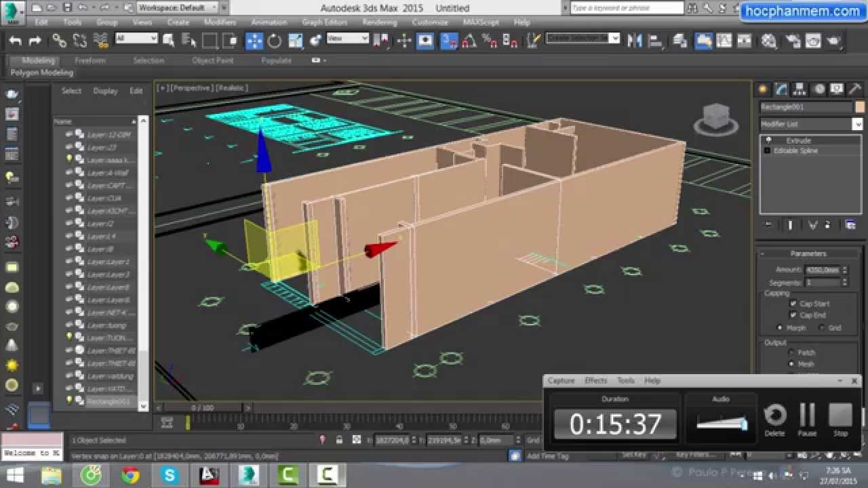Check the Cap End checkbox
868x488 pixels.
click(793, 315)
